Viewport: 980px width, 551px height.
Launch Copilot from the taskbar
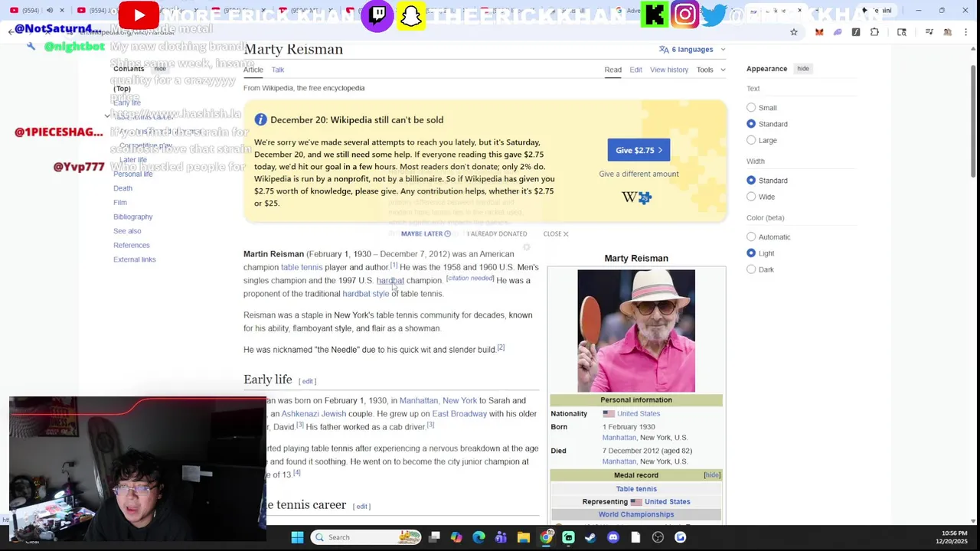pos(456,537)
